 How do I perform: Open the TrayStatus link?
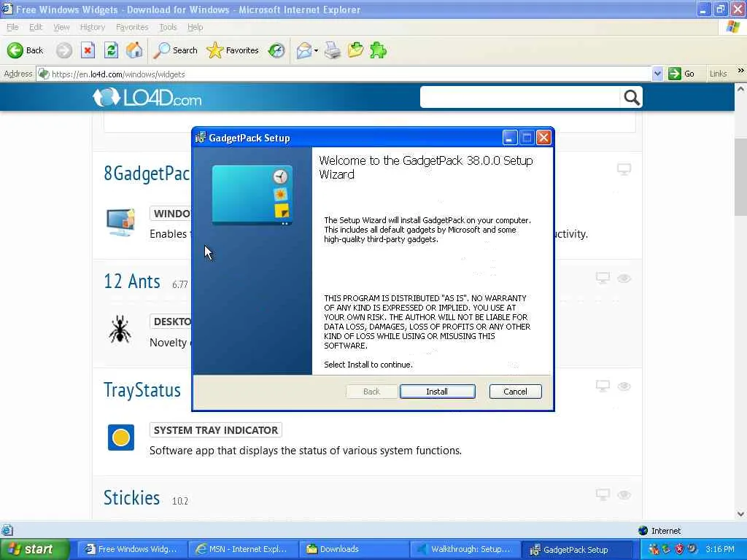point(142,390)
